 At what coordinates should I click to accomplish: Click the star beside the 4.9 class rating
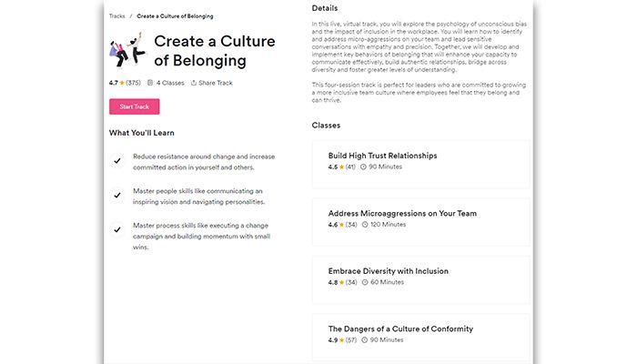[341, 340]
